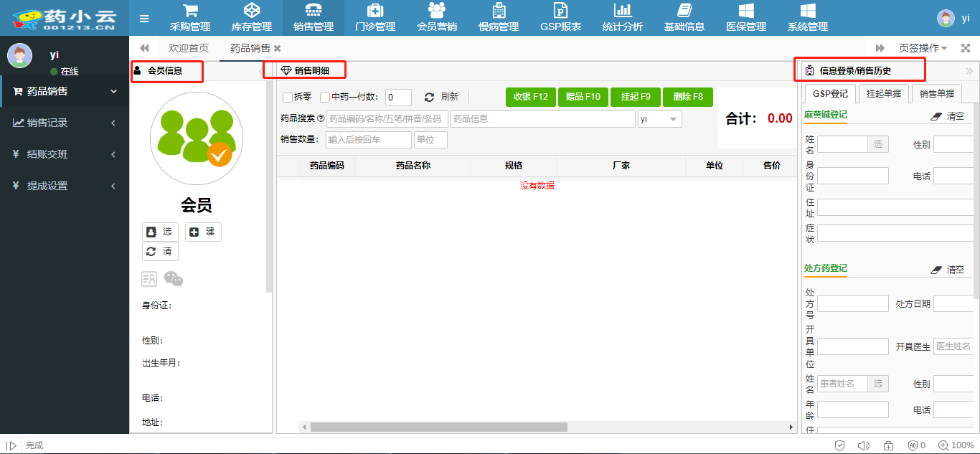Viewport: 980px width, 454px height.
Task: Click the member 建 create button
Action: pos(203,232)
